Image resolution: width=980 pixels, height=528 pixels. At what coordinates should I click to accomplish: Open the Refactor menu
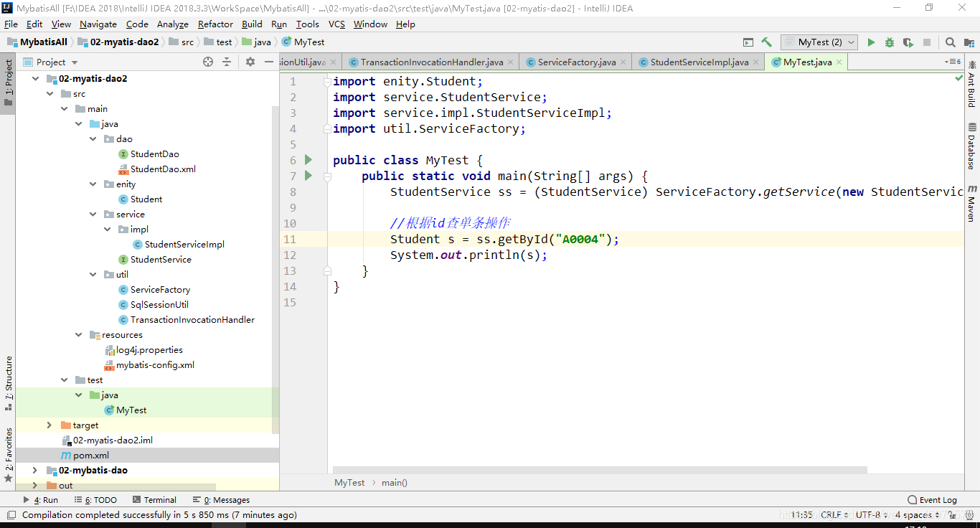point(215,24)
